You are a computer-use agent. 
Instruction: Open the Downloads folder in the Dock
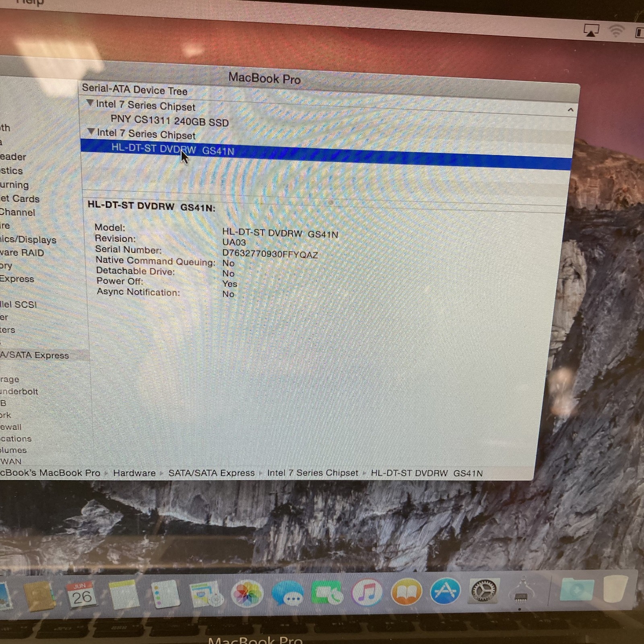(577, 589)
